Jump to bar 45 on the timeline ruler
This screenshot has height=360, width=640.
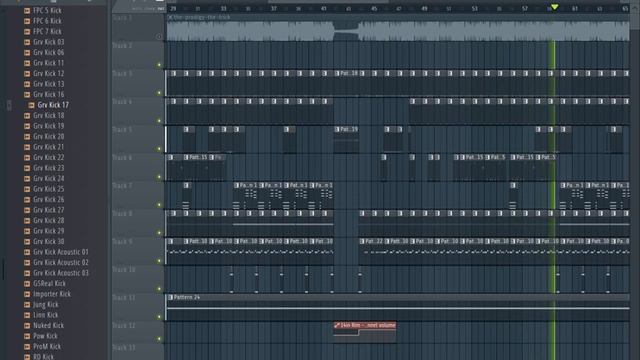tap(374, 8)
